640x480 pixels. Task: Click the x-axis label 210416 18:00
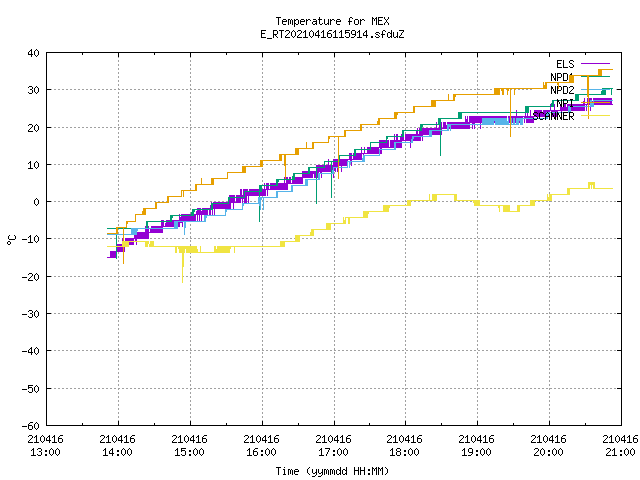click(x=404, y=445)
